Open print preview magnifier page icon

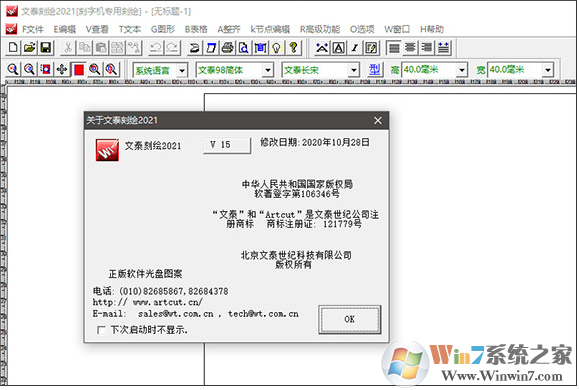pos(244,48)
